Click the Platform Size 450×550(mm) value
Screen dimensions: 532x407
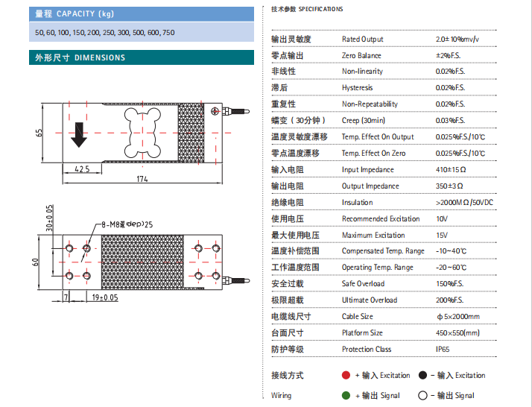coord(457,332)
